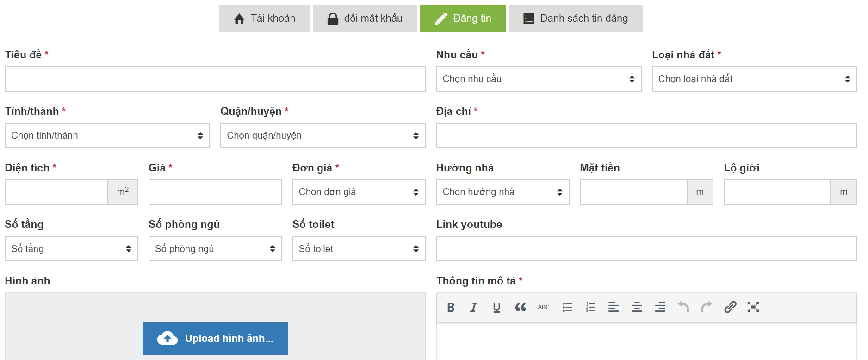Screen dimensions: 868x360
Task: Click the Diện tích input field
Action: coord(56,192)
